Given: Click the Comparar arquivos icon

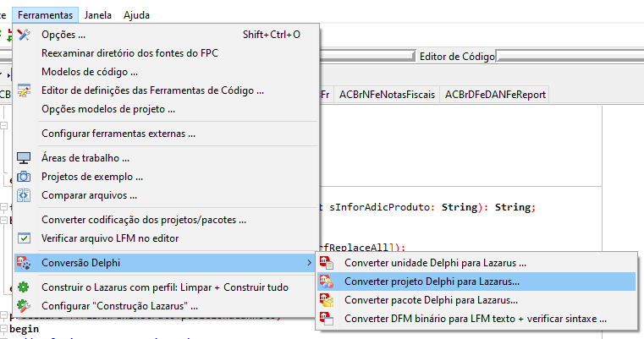Looking at the screenshot, I should point(24,195).
